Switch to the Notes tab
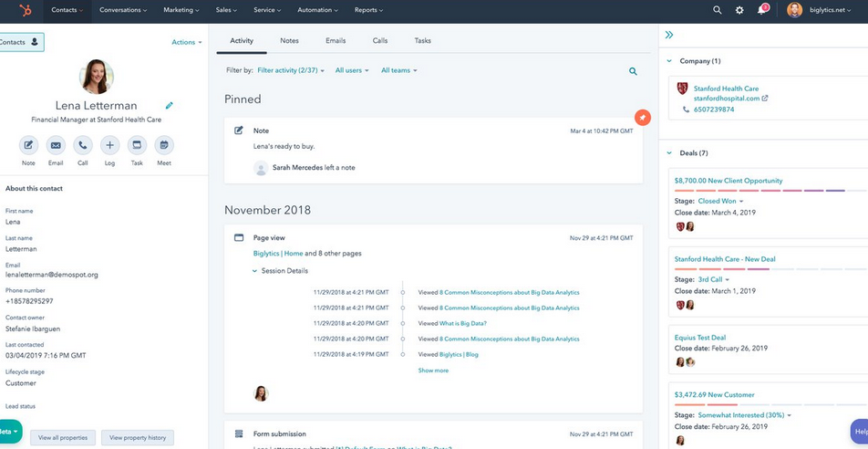The width and height of the screenshot is (868, 449). click(290, 40)
